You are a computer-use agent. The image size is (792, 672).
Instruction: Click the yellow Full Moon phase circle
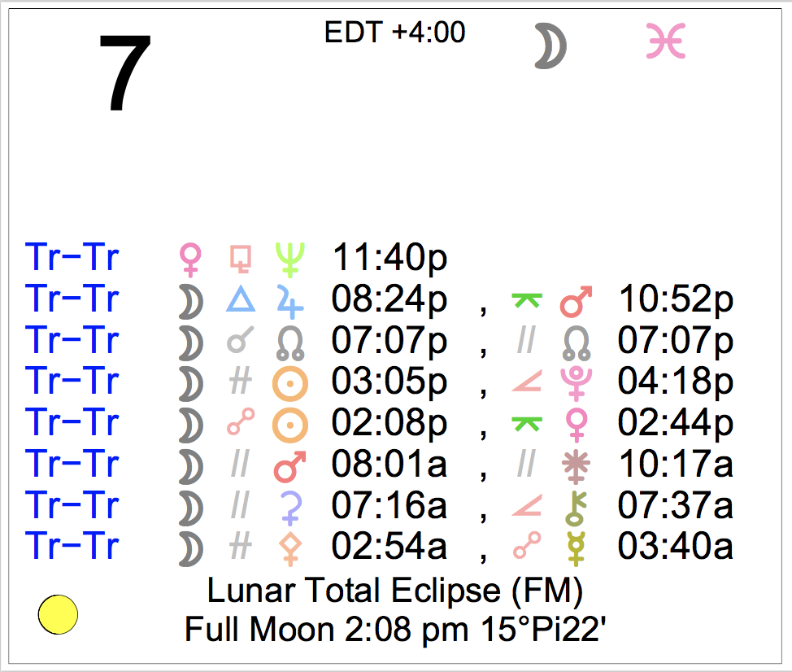(x=58, y=614)
